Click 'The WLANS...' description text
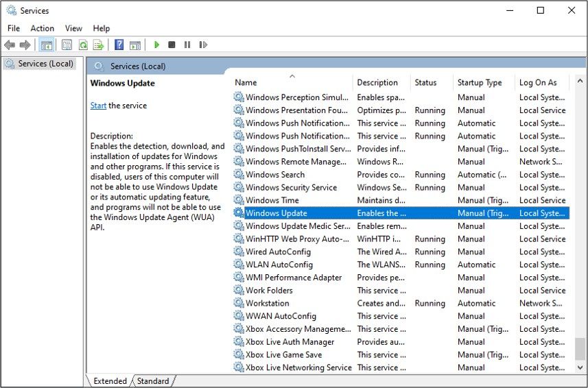Image resolution: width=588 pixels, height=388 pixels. (x=381, y=265)
